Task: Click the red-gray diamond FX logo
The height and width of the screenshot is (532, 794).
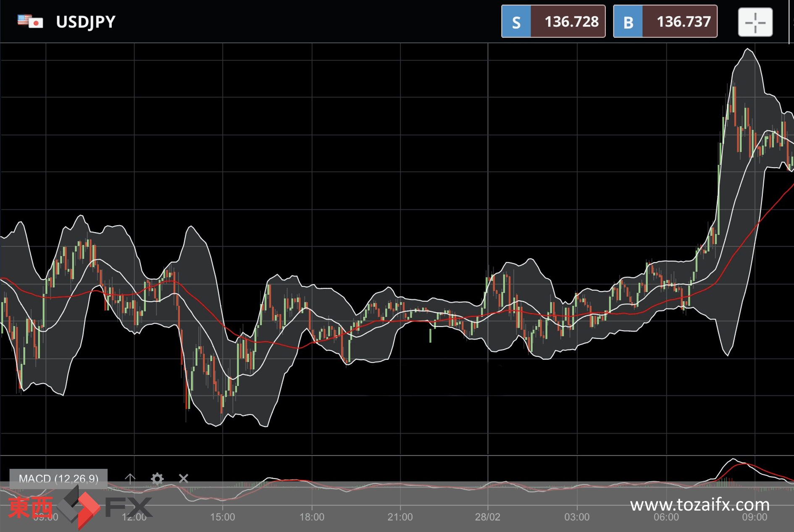Action: click(79, 508)
